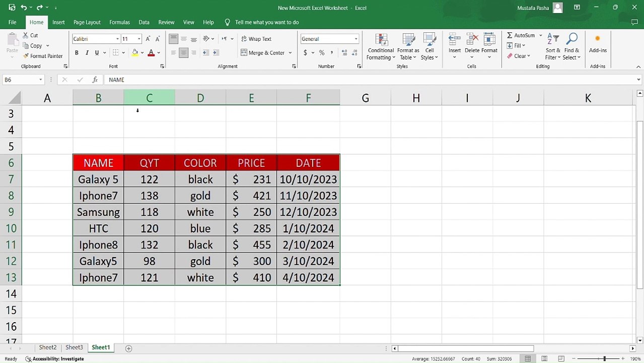Click Accessibility: Investigate in status bar
Viewport: 644px width, 363px height.
(x=54, y=358)
